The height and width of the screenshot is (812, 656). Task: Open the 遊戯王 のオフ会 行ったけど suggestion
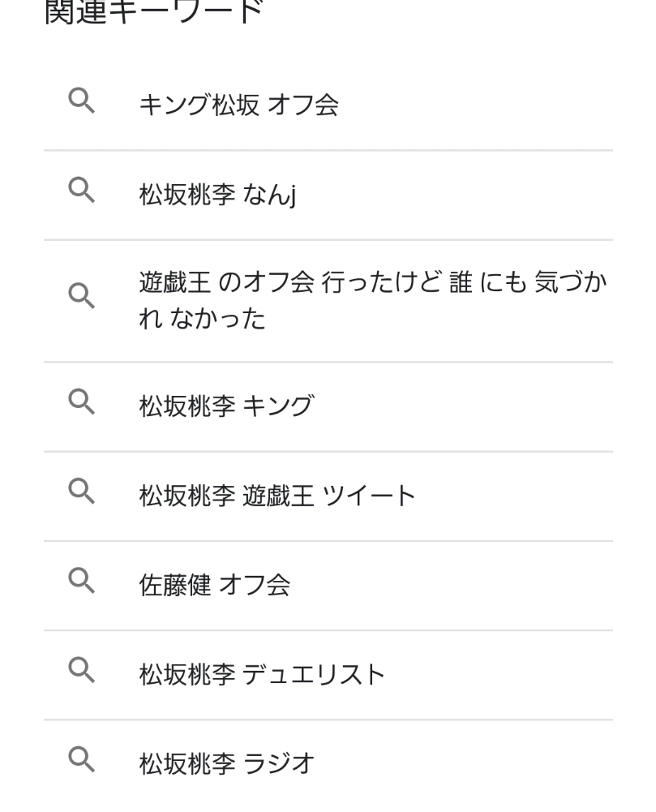coord(373,284)
